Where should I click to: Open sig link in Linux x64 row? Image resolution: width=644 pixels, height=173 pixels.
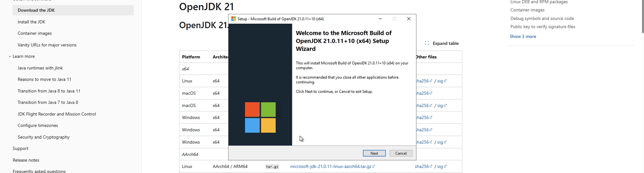click(442, 81)
